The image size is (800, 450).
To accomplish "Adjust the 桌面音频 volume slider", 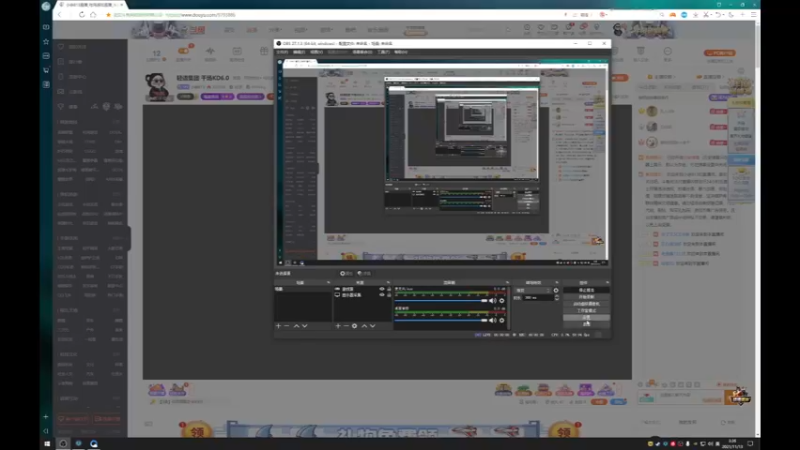I will click(441, 320).
